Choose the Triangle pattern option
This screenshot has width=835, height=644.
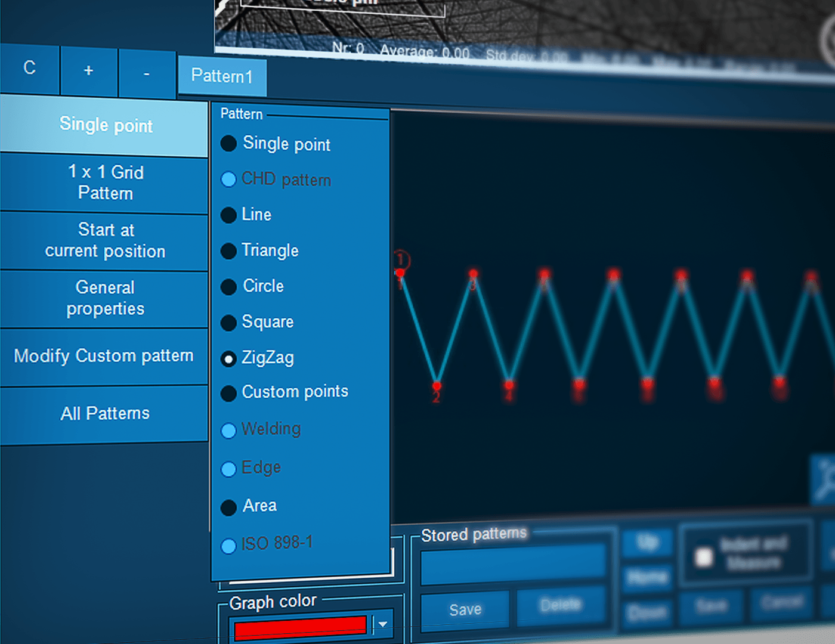(228, 251)
